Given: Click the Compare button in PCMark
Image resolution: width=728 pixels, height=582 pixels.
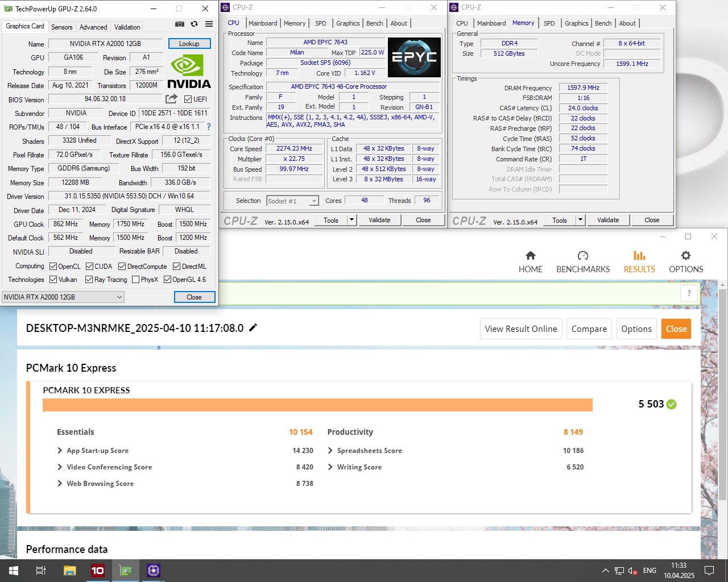Looking at the screenshot, I should (x=589, y=329).
